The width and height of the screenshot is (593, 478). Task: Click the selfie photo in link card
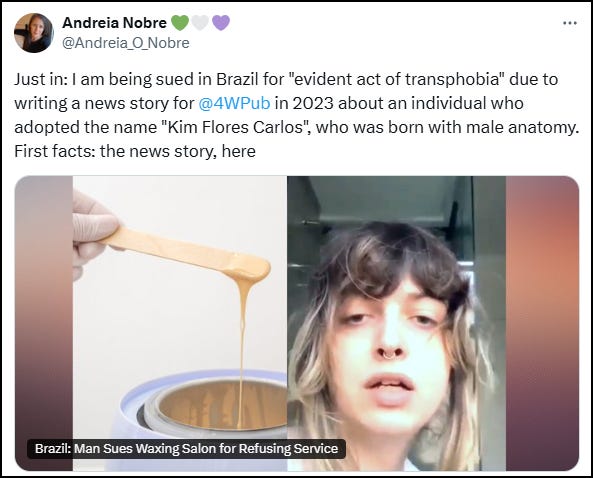pos(396,323)
